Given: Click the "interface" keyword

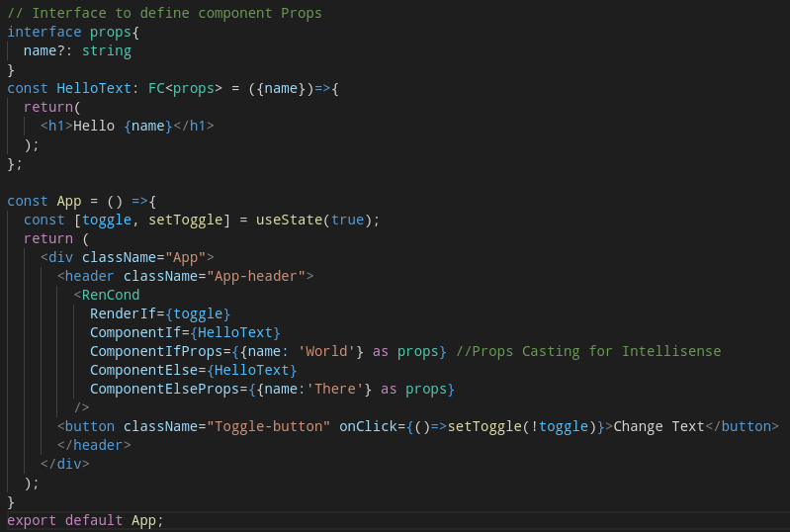Looking at the screenshot, I should tap(44, 32).
